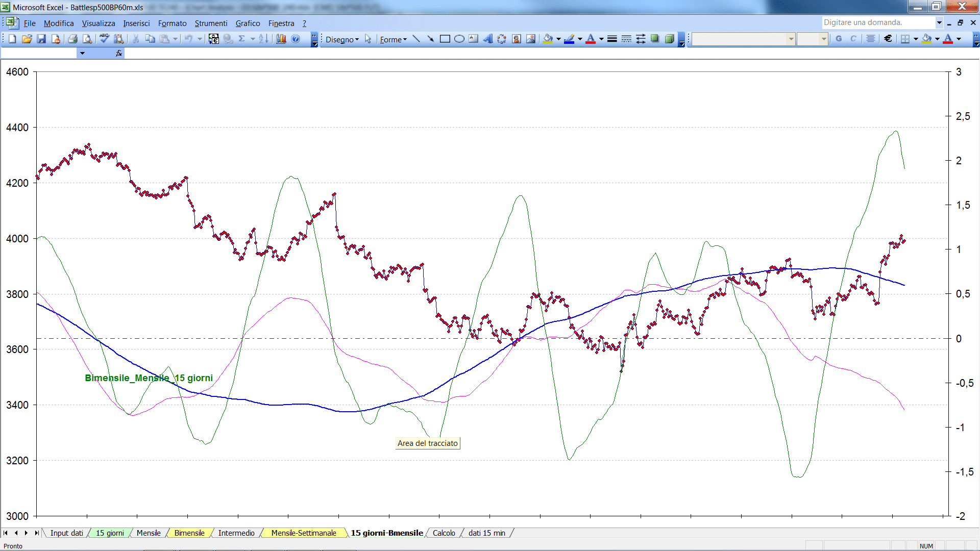Select the object selection arrow tool

point(368,39)
